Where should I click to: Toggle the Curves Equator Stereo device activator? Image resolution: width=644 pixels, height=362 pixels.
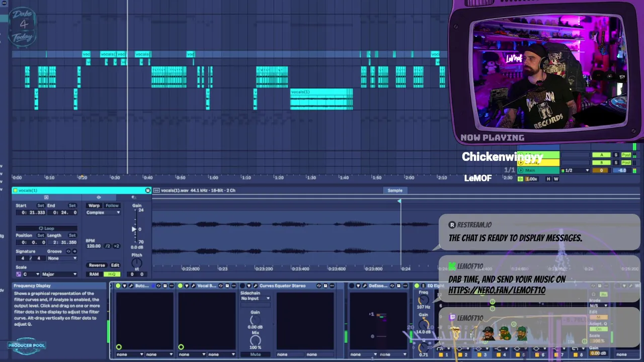[x=243, y=286]
